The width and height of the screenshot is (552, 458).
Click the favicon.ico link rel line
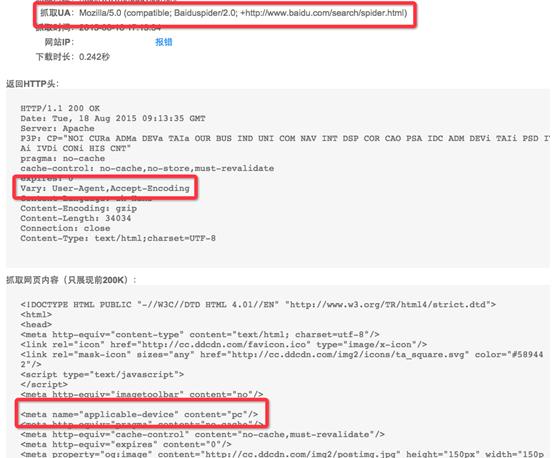tap(224, 345)
